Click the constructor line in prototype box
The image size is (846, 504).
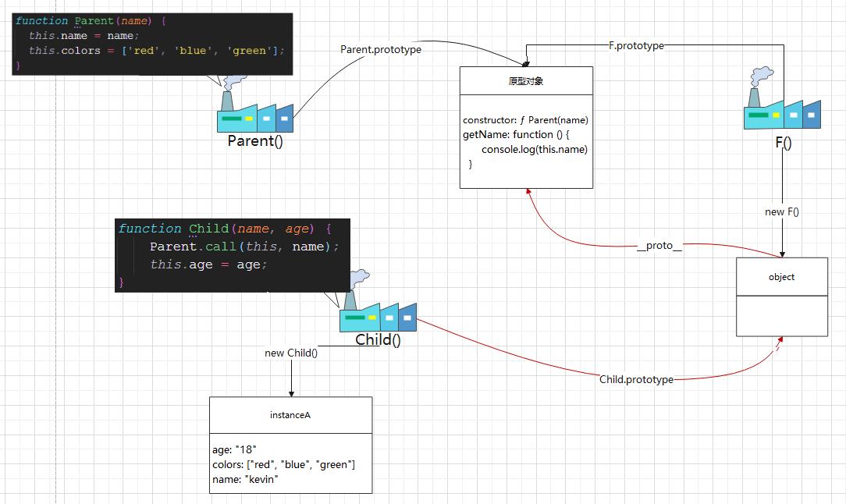(x=525, y=120)
